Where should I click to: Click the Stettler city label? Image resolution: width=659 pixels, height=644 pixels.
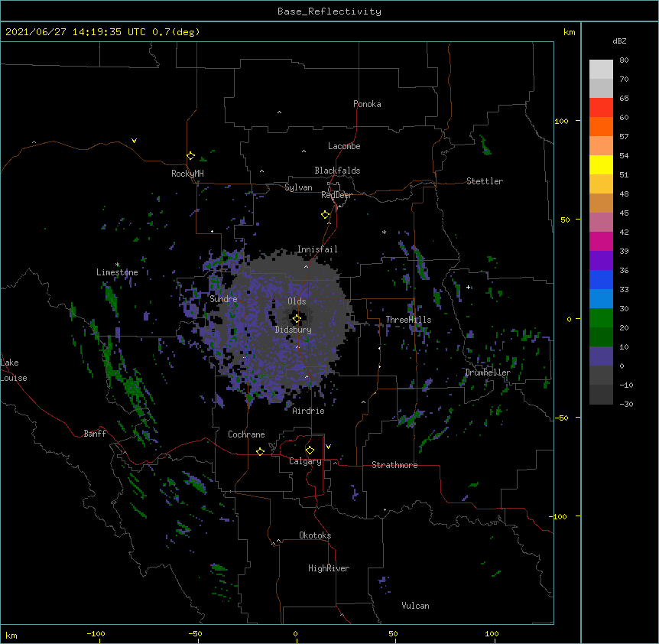click(484, 181)
